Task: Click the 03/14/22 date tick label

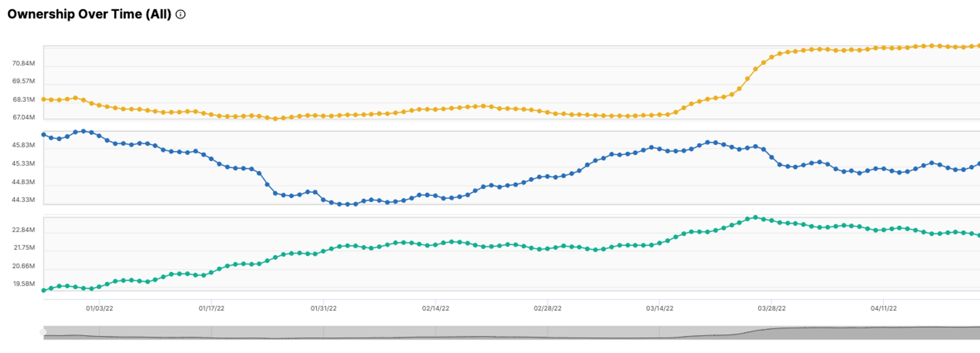Action: 660,308
